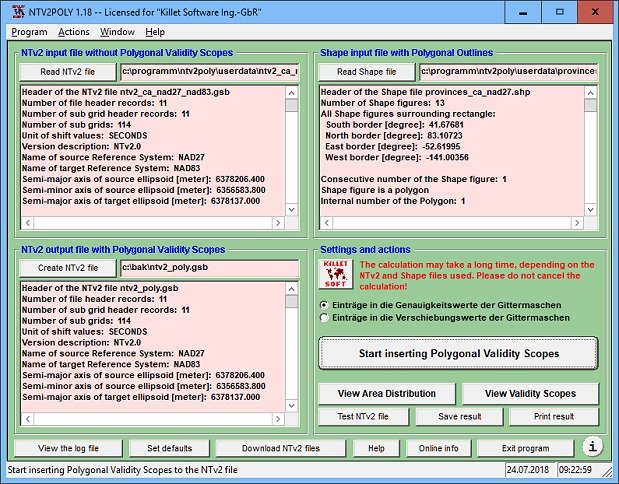
Task: Click the info icon at bottom right
Action: click(x=593, y=446)
